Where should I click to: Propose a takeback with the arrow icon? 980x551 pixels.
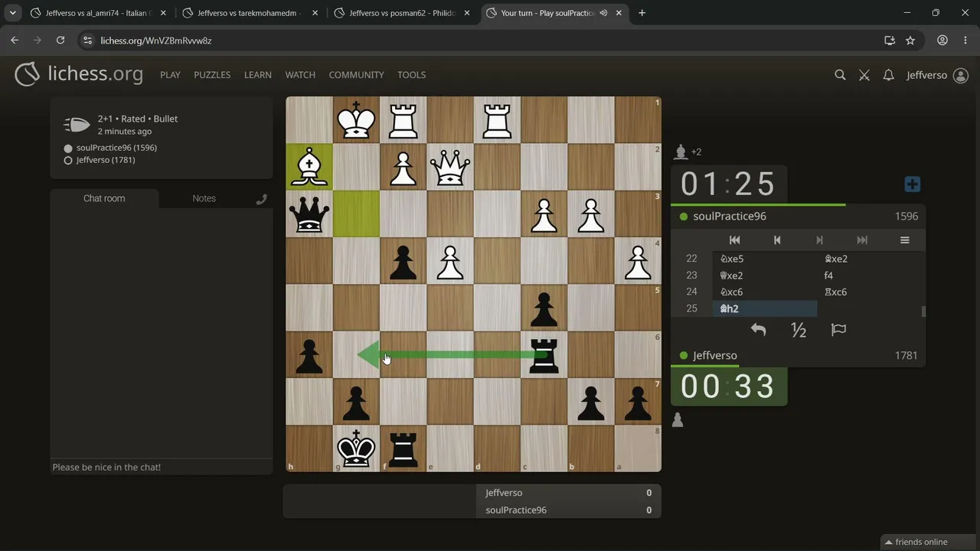(x=758, y=330)
